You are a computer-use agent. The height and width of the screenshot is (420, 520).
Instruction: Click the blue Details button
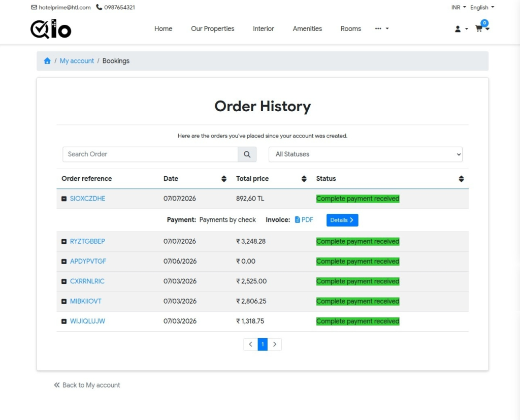342,220
